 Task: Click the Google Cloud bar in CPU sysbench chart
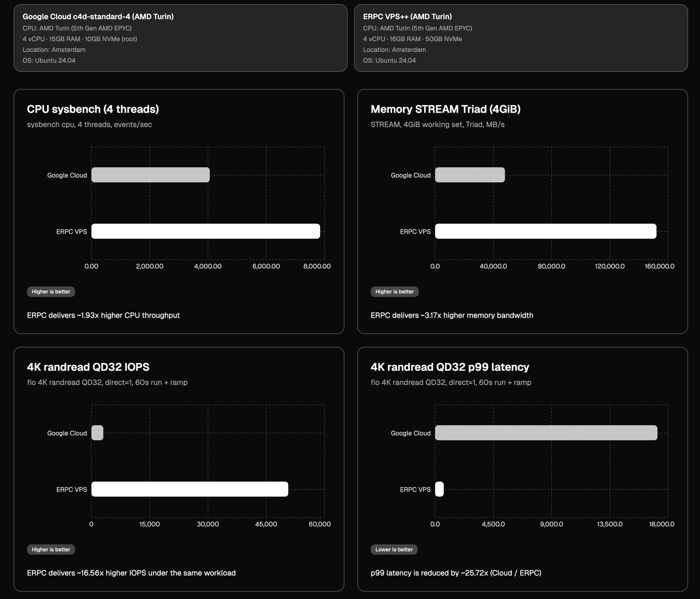150,175
